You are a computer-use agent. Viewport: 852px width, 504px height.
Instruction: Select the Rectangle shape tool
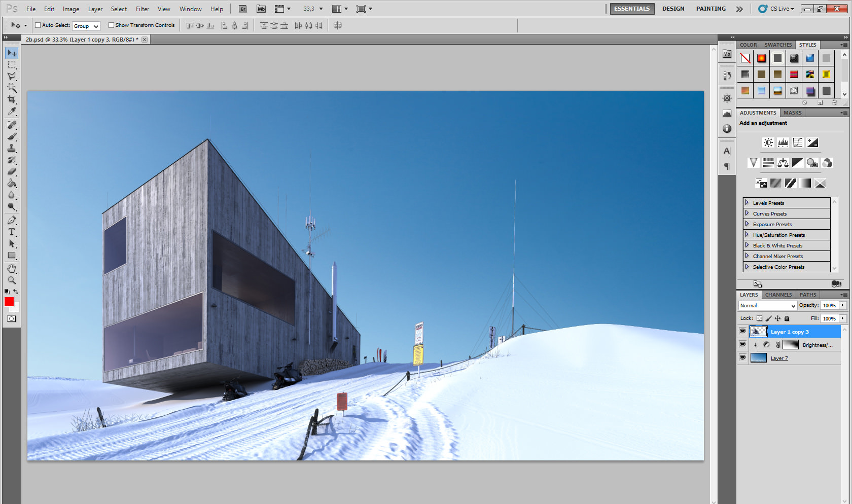tap(12, 255)
